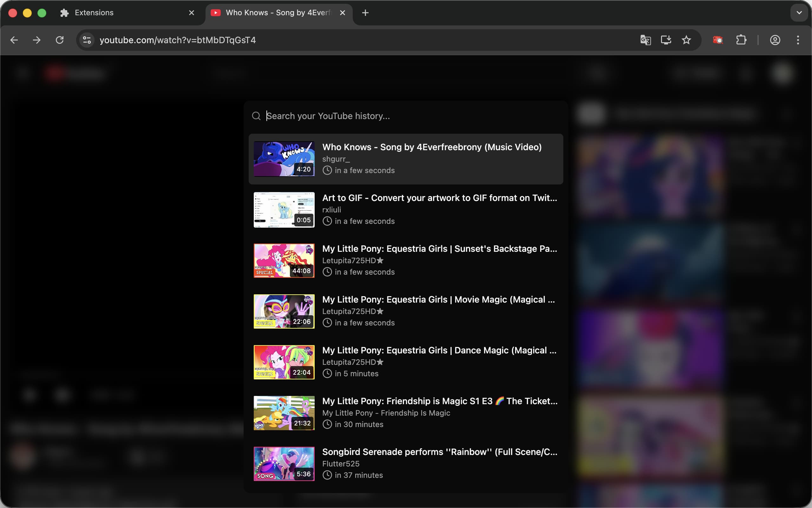Click channel name shgurr_
812x508 pixels.
click(x=336, y=159)
